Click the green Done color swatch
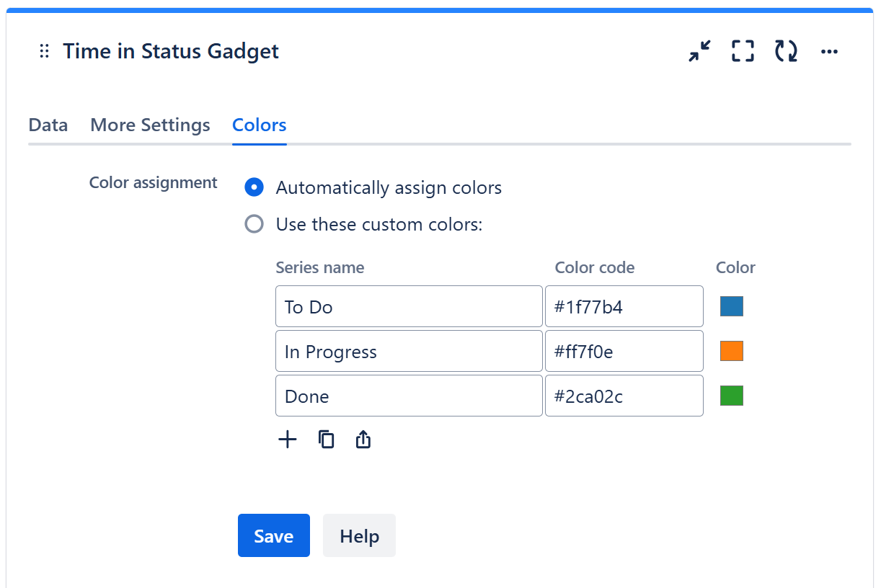 731,396
